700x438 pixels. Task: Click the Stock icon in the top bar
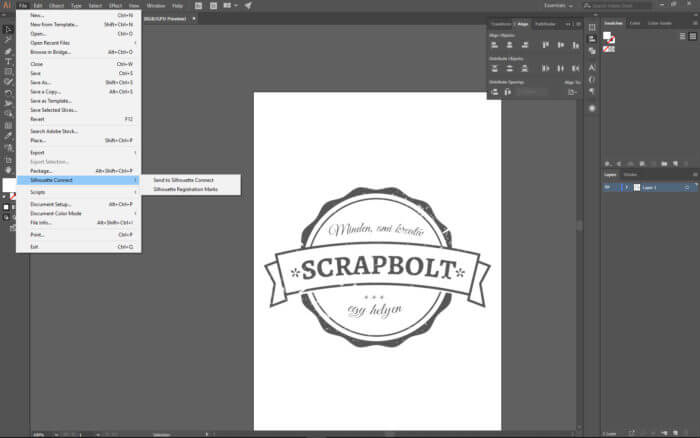213,6
